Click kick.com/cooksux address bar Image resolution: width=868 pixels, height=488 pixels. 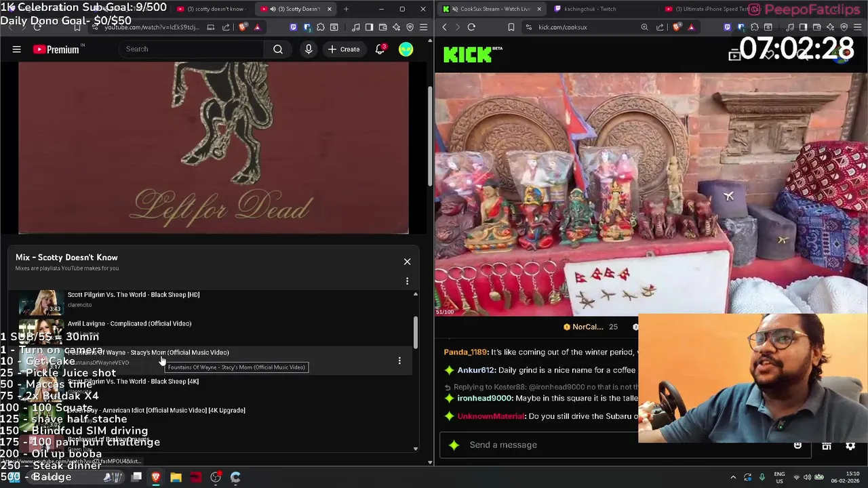tap(563, 27)
